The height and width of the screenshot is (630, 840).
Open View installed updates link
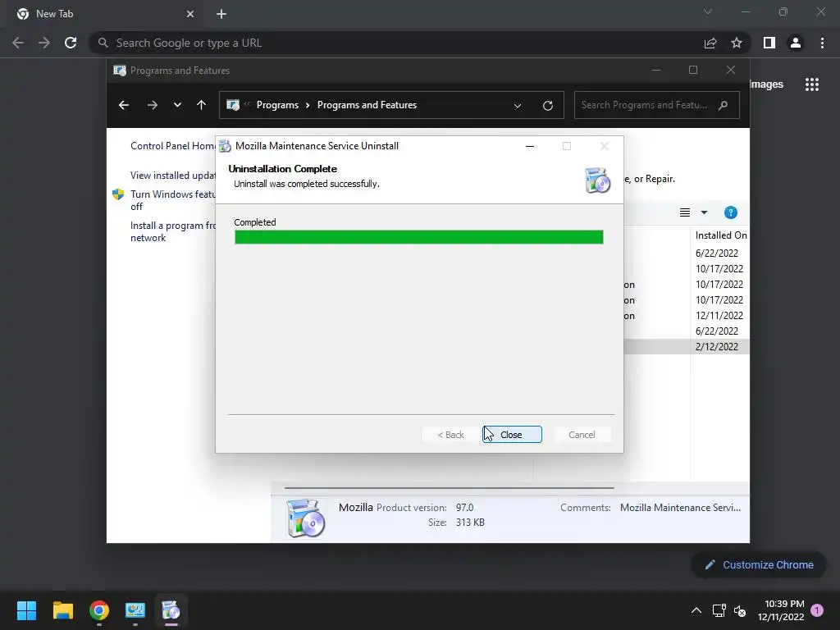pos(172,176)
